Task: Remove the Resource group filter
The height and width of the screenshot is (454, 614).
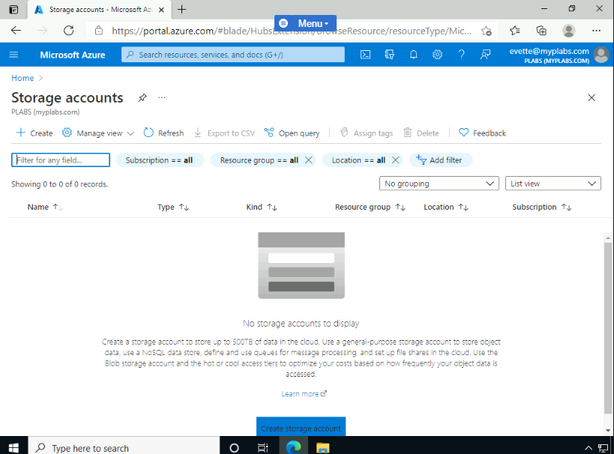Action: coord(308,160)
